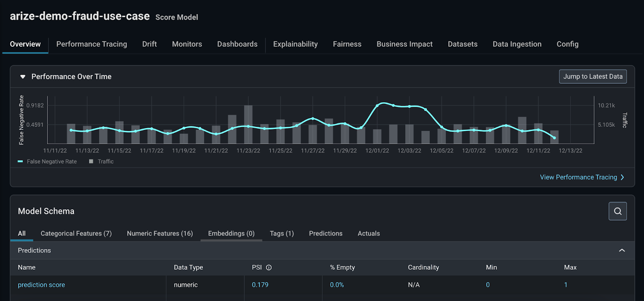644x301 pixels.
Task: Click the PSI column header label
Action: pyautogui.click(x=257, y=268)
